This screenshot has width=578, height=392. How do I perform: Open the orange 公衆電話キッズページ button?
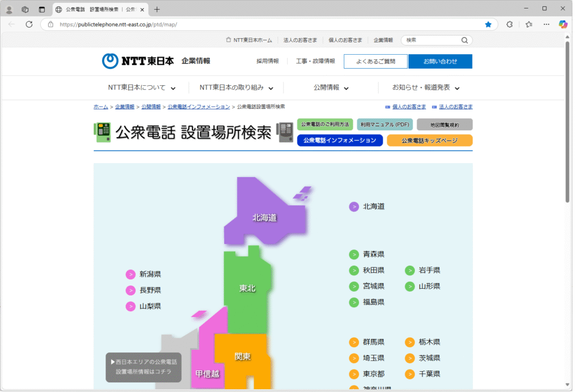[x=430, y=140]
